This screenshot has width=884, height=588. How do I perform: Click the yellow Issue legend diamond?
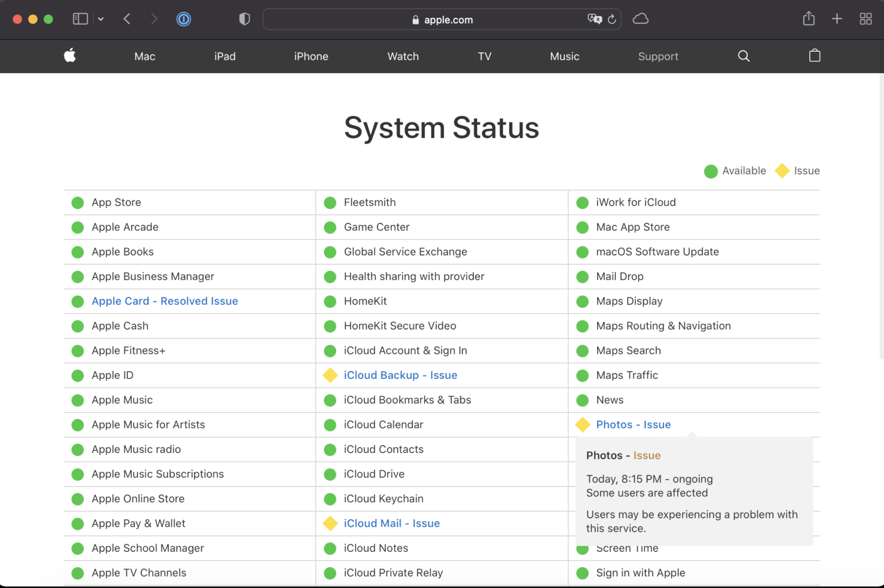point(782,171)
